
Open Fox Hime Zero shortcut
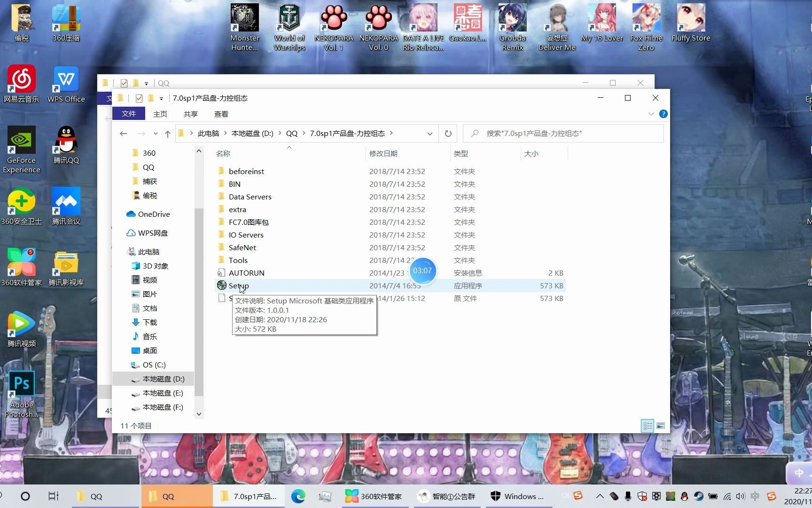click(x=646, y=27)
